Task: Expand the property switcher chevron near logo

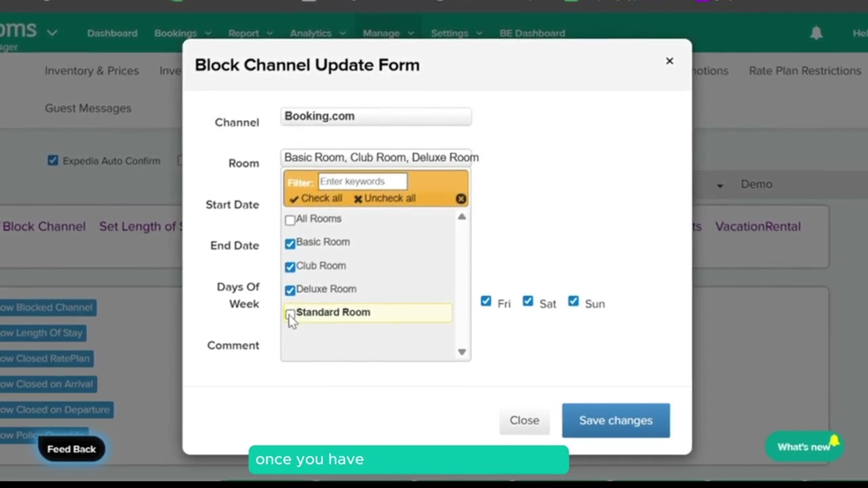Action: [52, 33]
